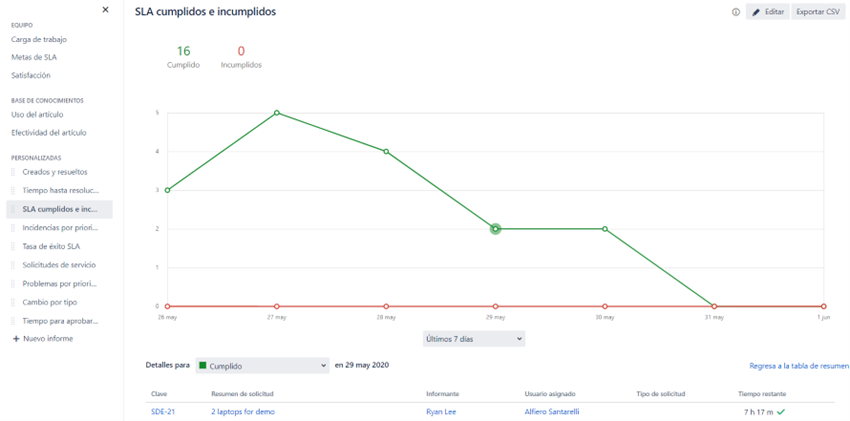This screenshot has width=850, height=421.
Task: Click drag handle beside Solicitudes de servicio
Action: 14,265
